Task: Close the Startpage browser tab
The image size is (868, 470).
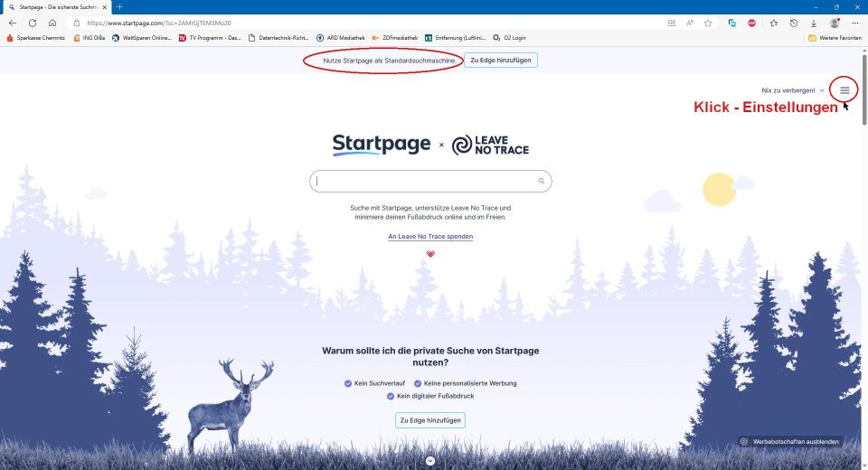Action: coord(105,7)
